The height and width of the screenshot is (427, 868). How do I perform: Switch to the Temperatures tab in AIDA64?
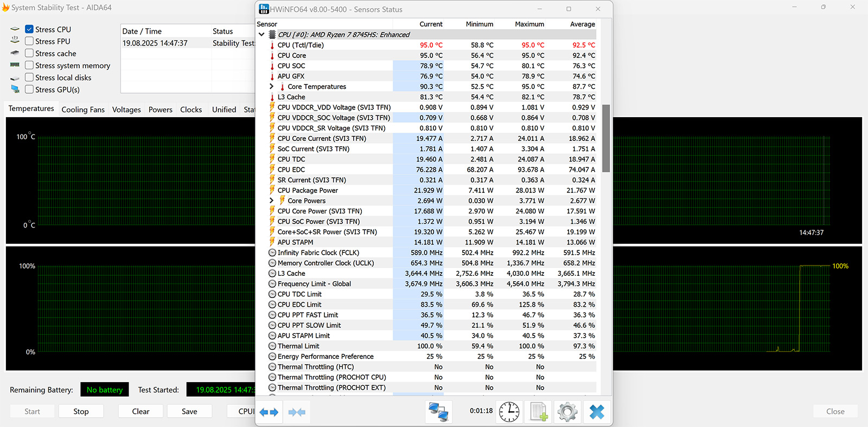click(x=31, y=108)
